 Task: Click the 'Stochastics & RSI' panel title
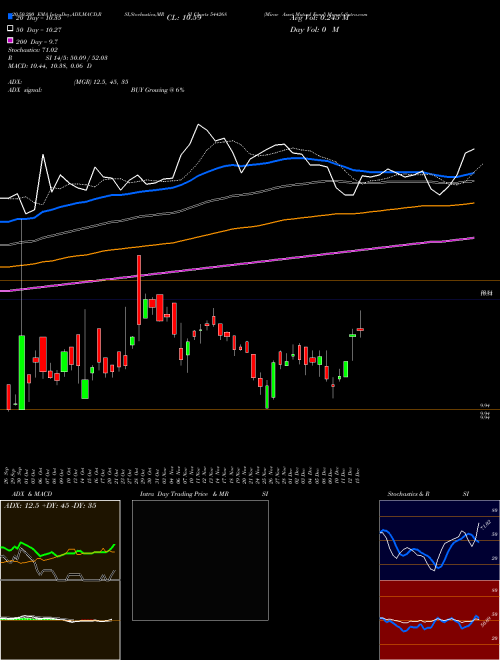(428, 494)
